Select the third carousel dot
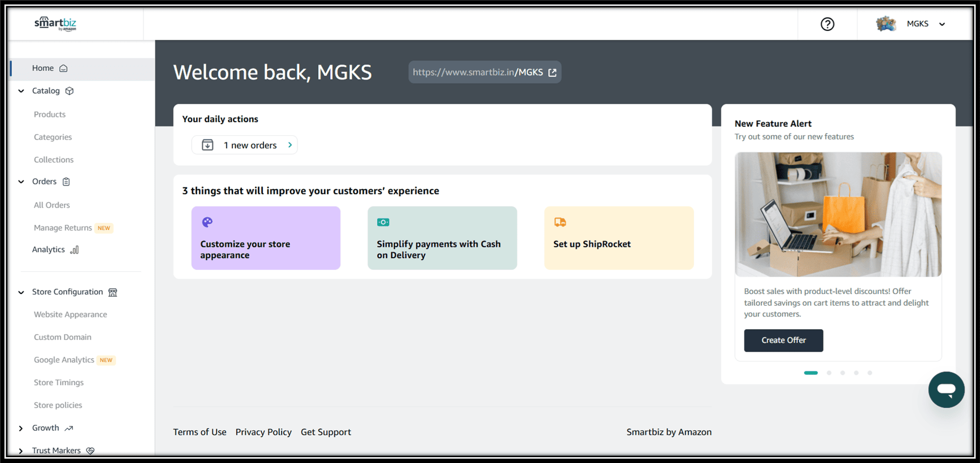This screenshot has height=463, width=980. pyautogui.click(x=843, y=373)
